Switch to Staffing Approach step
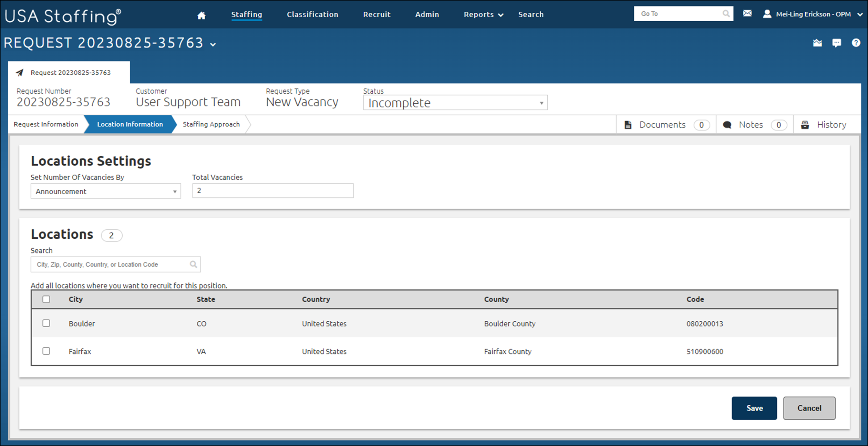868x446 pixels. (211, 124)
